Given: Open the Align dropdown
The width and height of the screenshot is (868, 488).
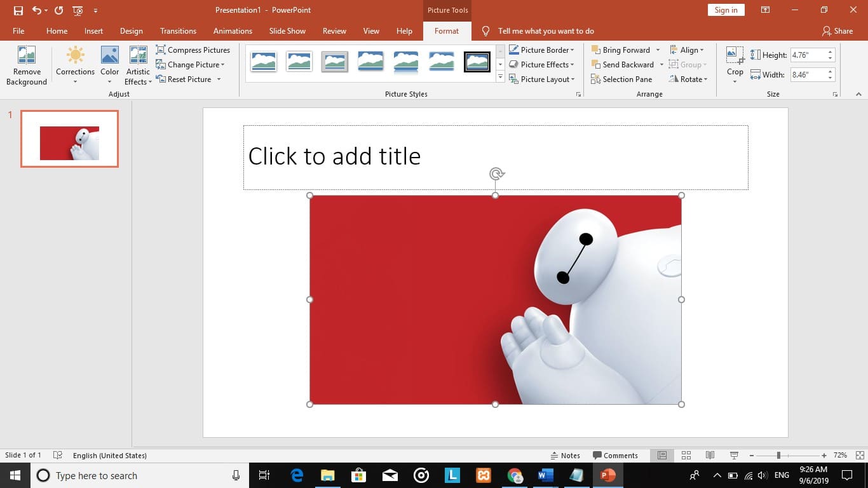Looking at the screenshot, I should click(x=687, y=50).
